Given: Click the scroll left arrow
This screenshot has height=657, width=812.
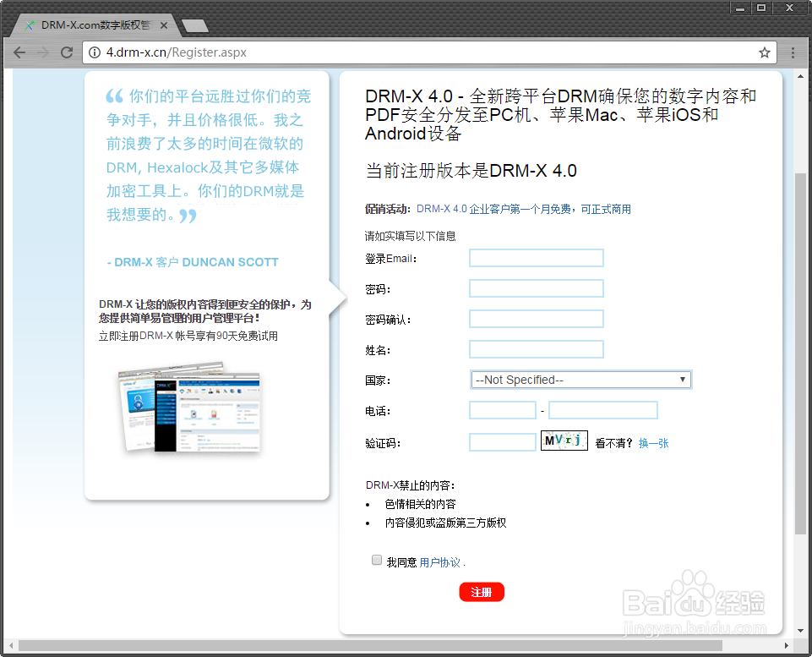Looking at the screenshot, I should (11, 646).
